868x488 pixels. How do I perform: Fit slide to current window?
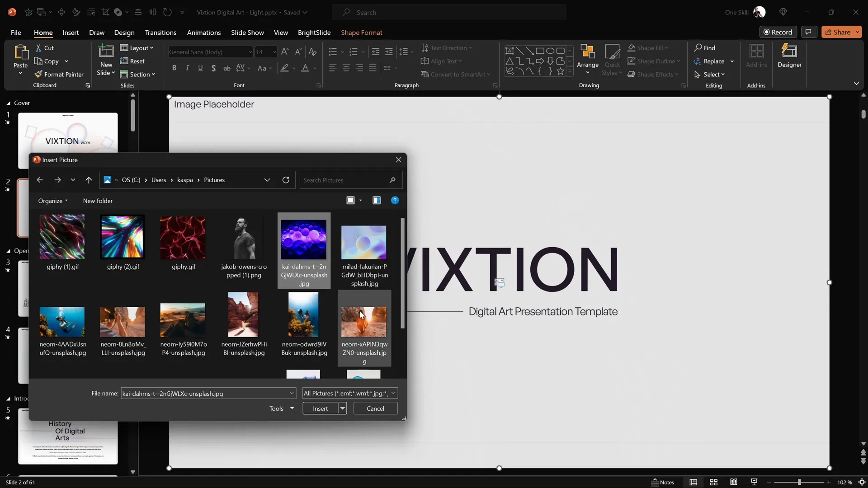click(x=862, y=483)
